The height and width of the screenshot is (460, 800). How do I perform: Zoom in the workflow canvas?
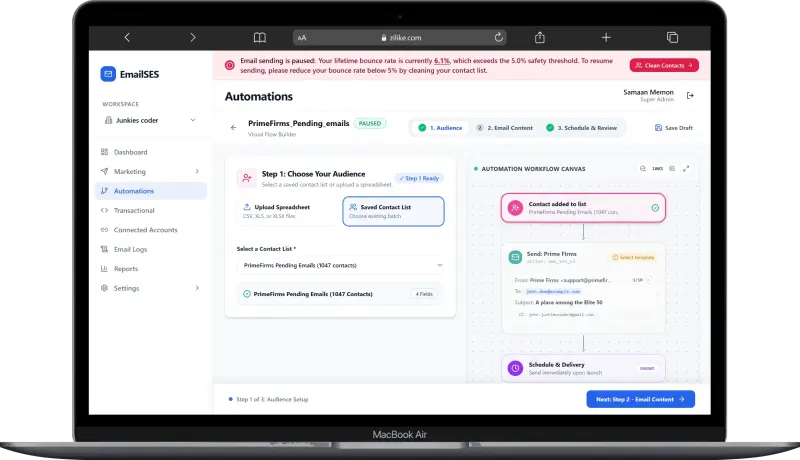click(672, 169)
